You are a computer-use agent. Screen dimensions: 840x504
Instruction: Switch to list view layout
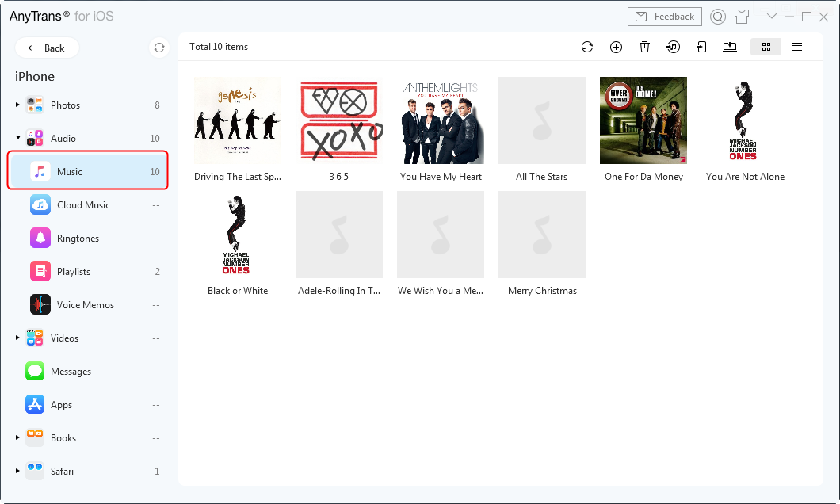point(797,47)
